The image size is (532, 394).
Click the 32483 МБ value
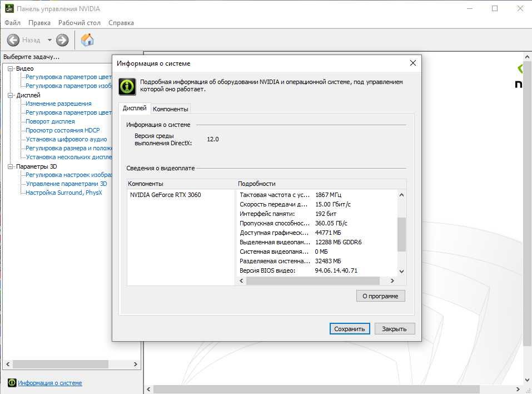[x=328, y=261]
